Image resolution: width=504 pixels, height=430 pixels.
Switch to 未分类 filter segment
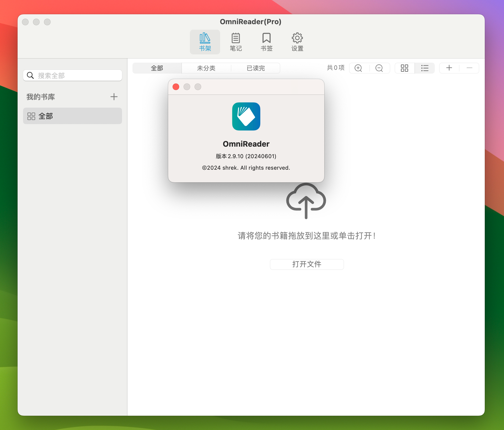[206, 68]
